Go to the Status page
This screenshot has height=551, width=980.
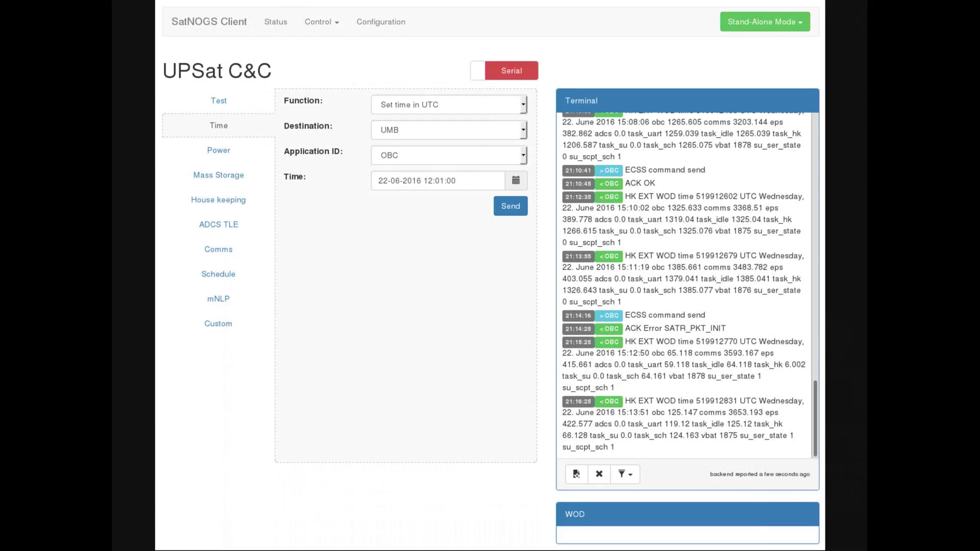click(276, 22)
